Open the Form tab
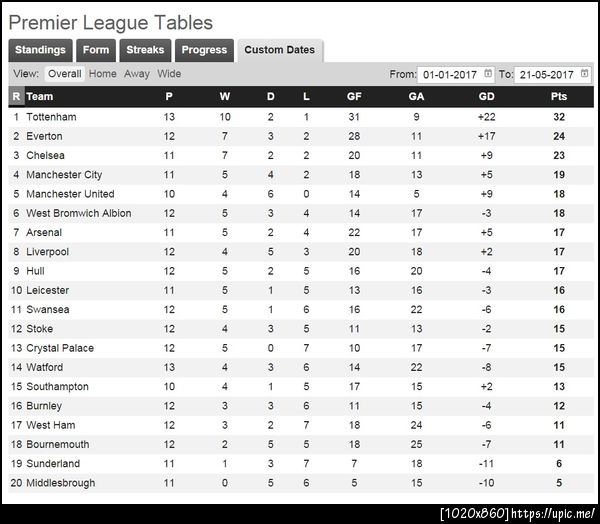 pyautogui.click(x=96, y=50)
